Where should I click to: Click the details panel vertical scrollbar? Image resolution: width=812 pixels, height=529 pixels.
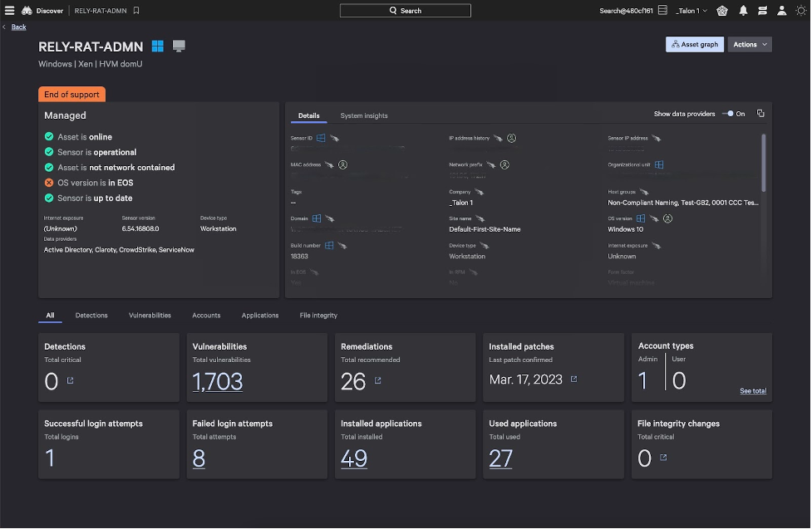click(x=763, y=162)
